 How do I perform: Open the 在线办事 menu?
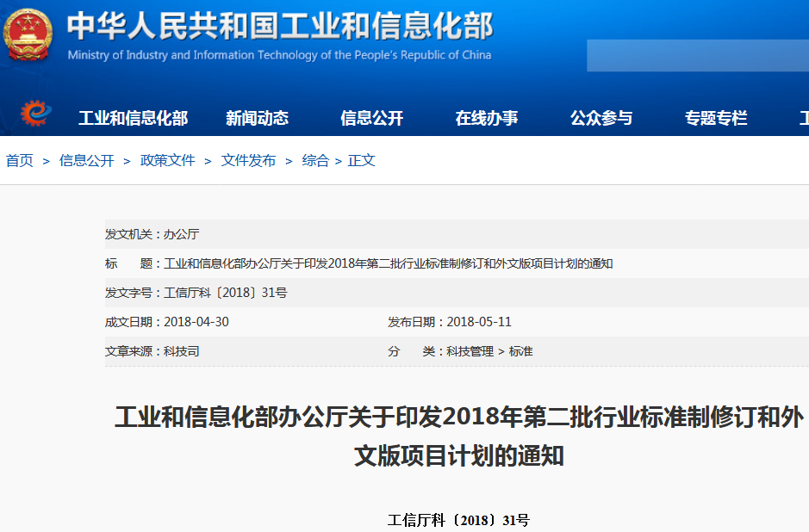coord(489,118)
